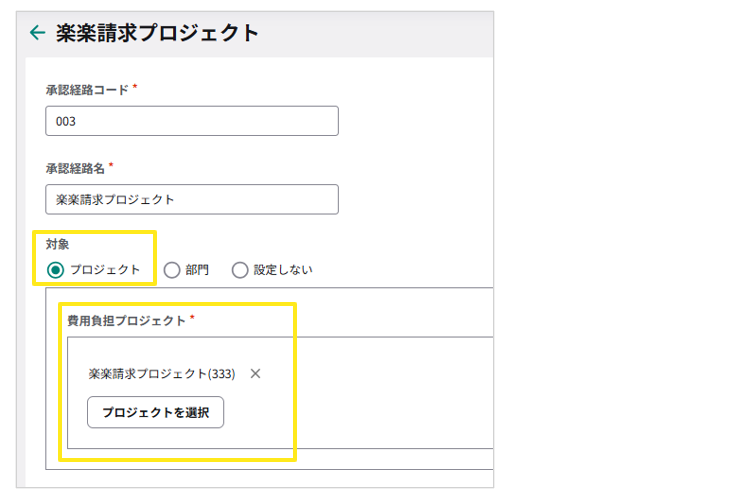Click the 承認経路コード input containing 003

coord(191,121)
